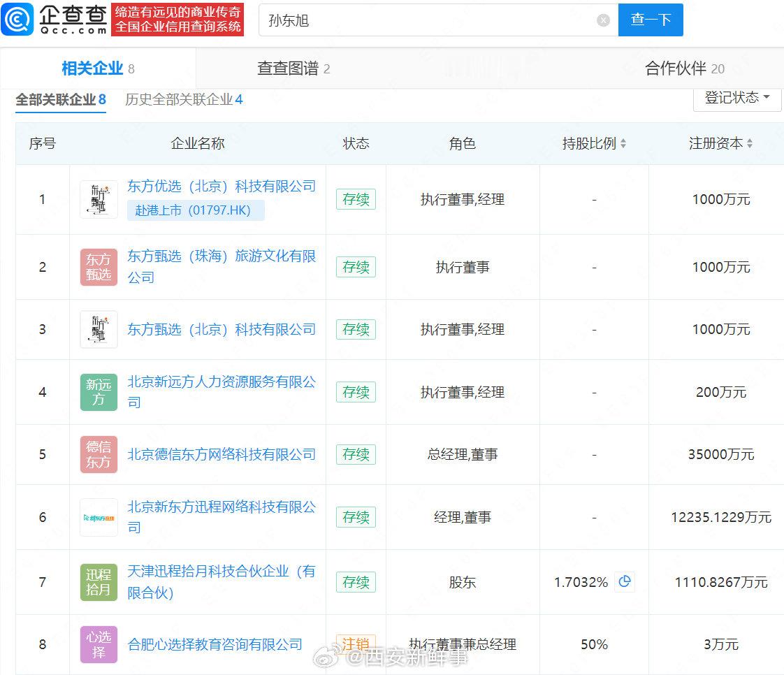Select the 历史全部关联企业 sub-tab
The width and height of the screenshot is (784, 675).
pyautogui.click(x=184, y=100)
